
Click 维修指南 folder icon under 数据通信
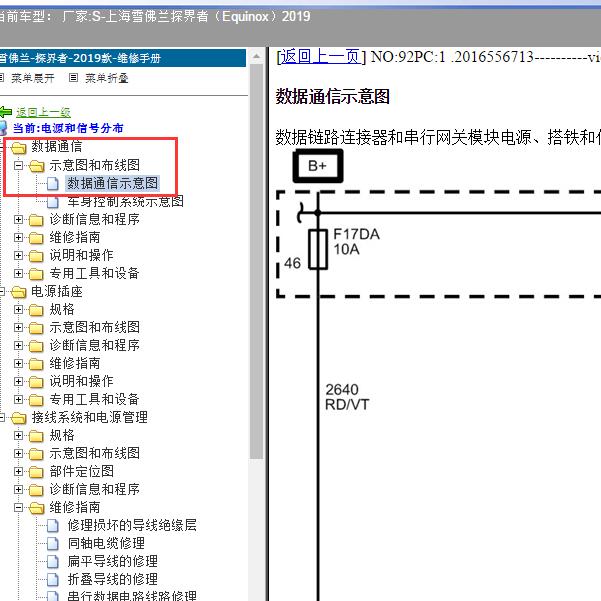pos(37,238)
